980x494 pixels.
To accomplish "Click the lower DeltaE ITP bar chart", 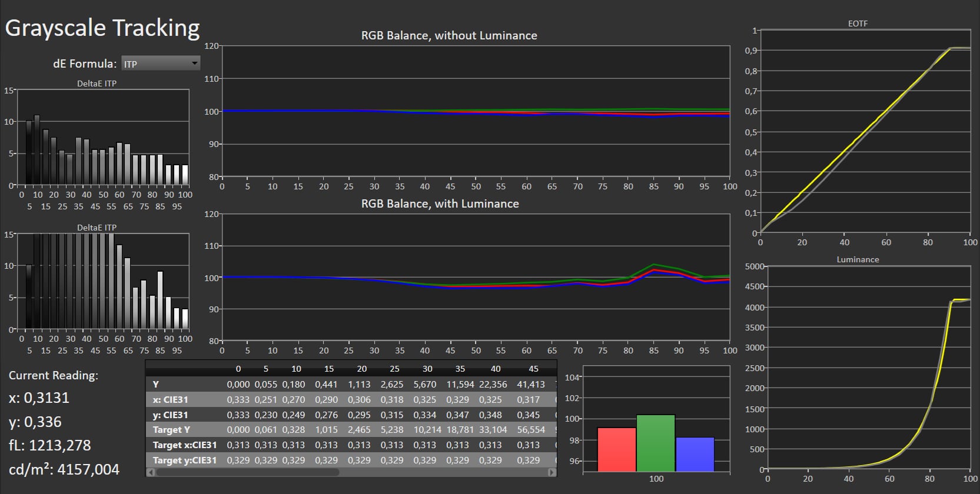I will tap(104, 282).
